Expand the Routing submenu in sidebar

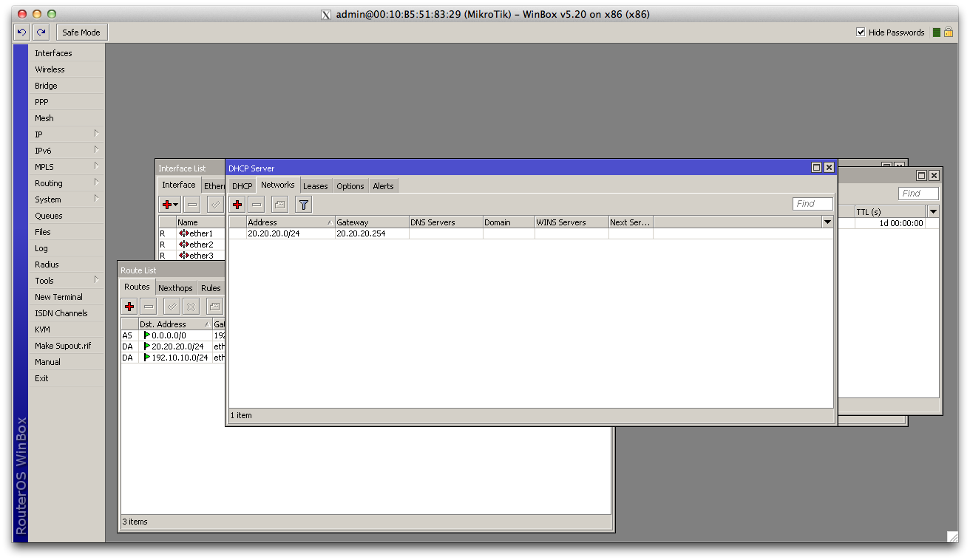pyautogui.click(x=97, y=182)
